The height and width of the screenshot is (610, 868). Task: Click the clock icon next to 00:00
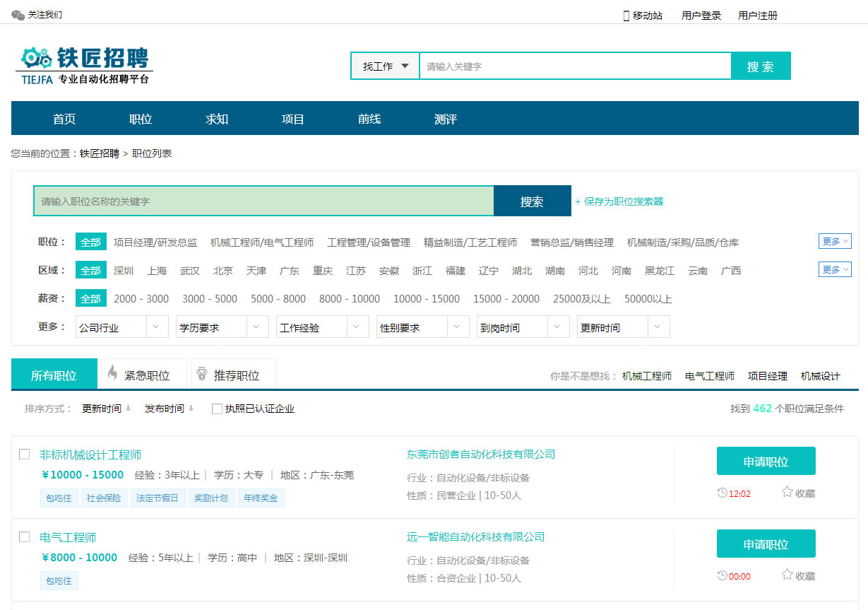[x=722, y=575]
